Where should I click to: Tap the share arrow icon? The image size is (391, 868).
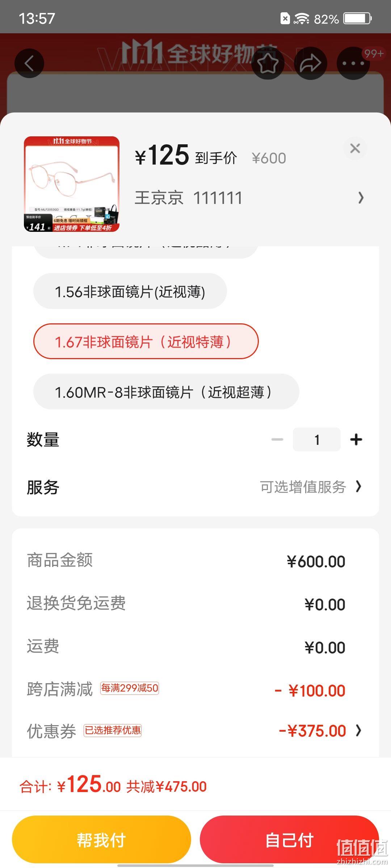click(x=311, y=63)
